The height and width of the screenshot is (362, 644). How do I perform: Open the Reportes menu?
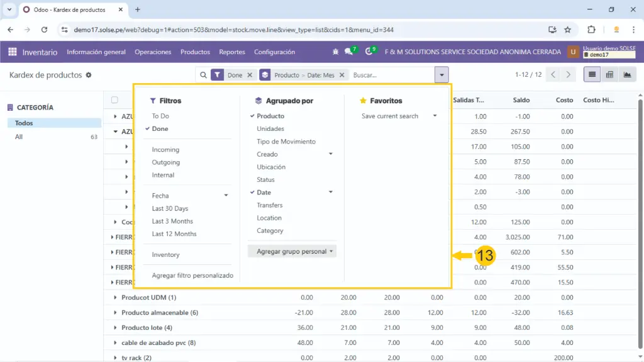pyautogui.click(x=231, y=52)
